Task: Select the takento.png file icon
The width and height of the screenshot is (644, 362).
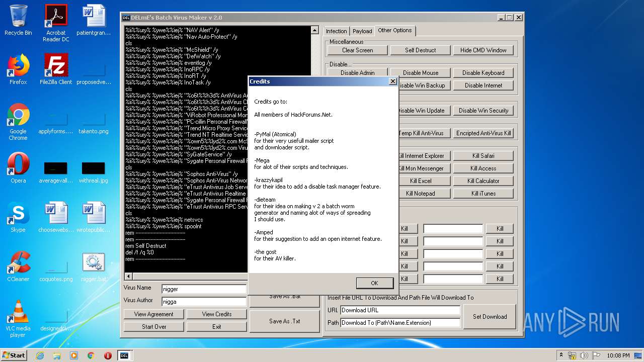Action: (x=94, y=122)
